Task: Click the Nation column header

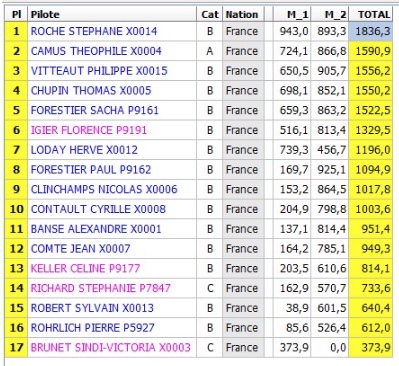Action: [243, 14]
